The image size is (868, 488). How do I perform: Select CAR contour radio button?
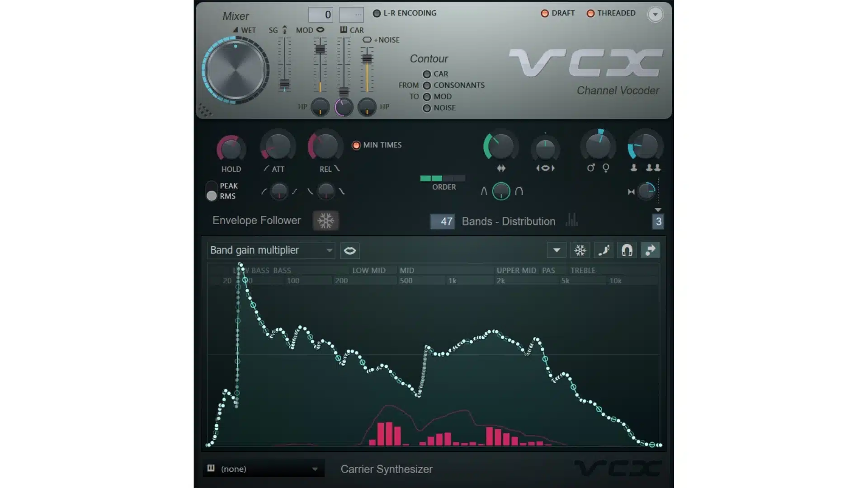tap(427, 74)
